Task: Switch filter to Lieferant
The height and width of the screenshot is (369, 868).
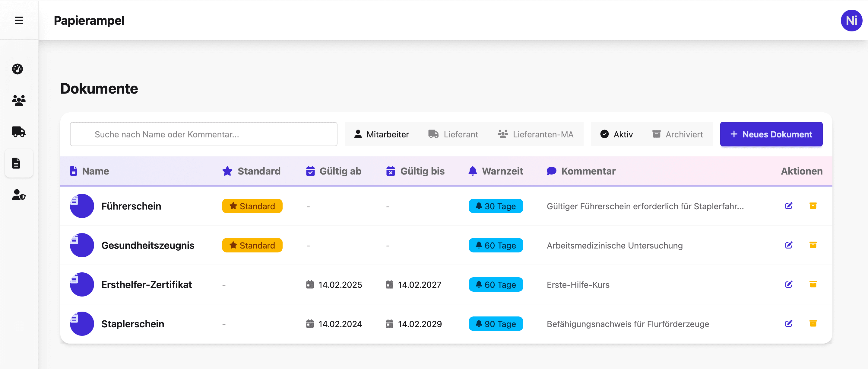Action: pos(453,134)
